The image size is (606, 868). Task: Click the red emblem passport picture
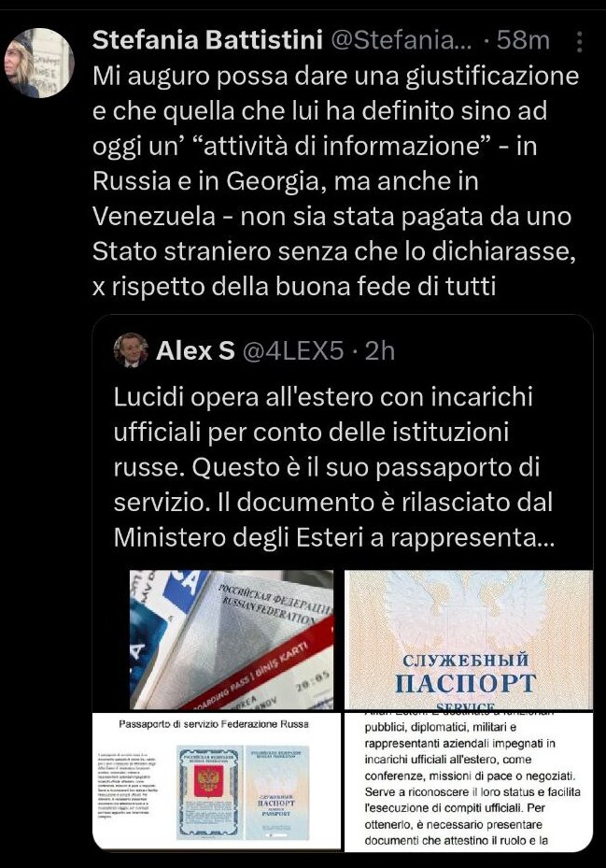point(210,791)
